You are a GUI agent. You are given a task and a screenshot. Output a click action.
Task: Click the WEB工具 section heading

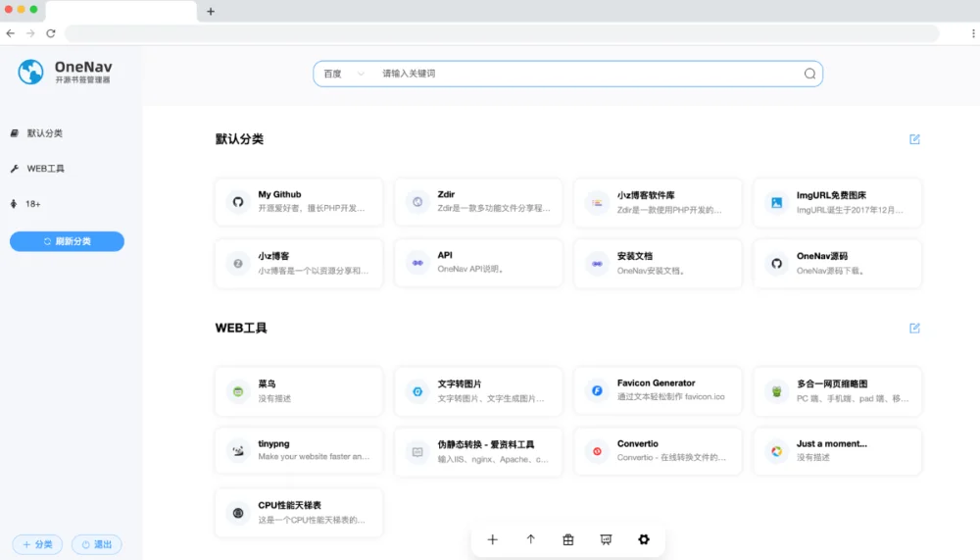tap(241, 328)
